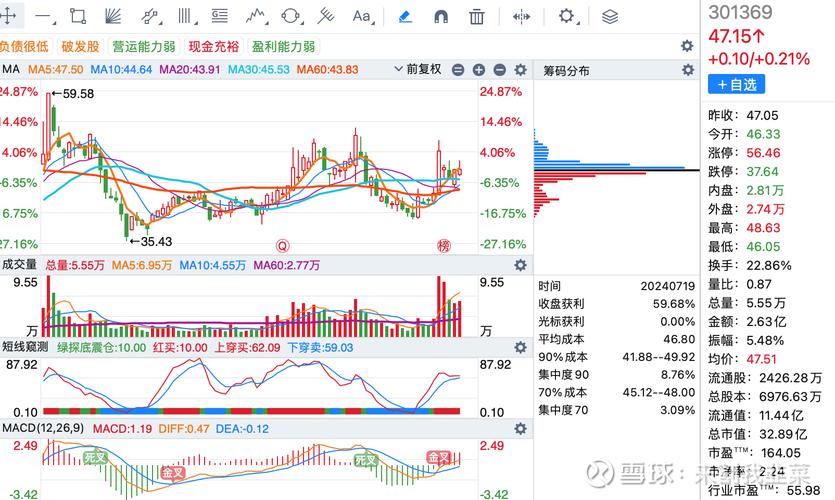Open drawing toolbar settings gear
The height and width of the screenshot is (500, 835).
tap(567, 16)
